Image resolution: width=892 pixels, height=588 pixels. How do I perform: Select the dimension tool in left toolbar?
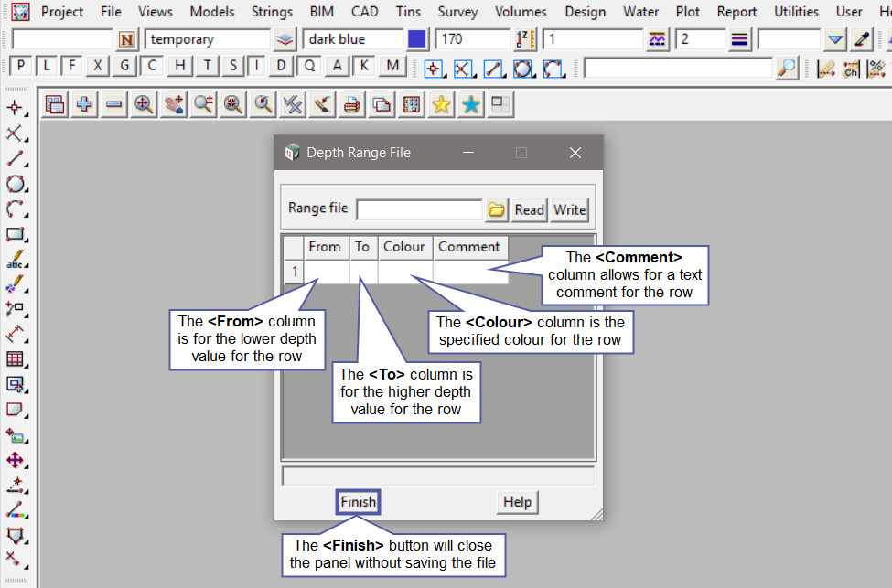pyautogui.click(x=15, y=335)
